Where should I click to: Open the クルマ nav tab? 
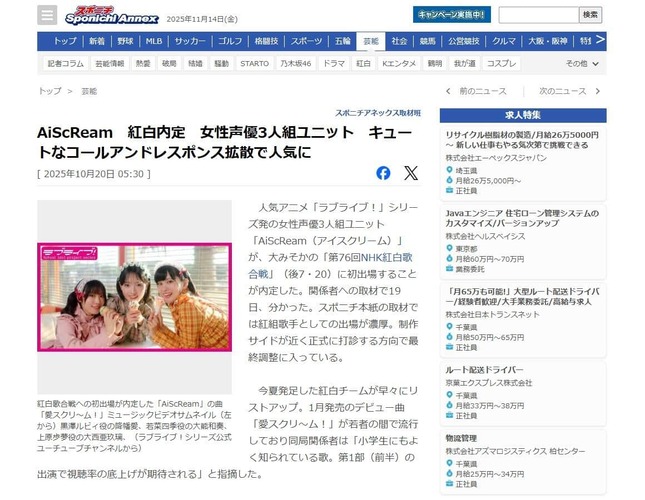point(504,41)
